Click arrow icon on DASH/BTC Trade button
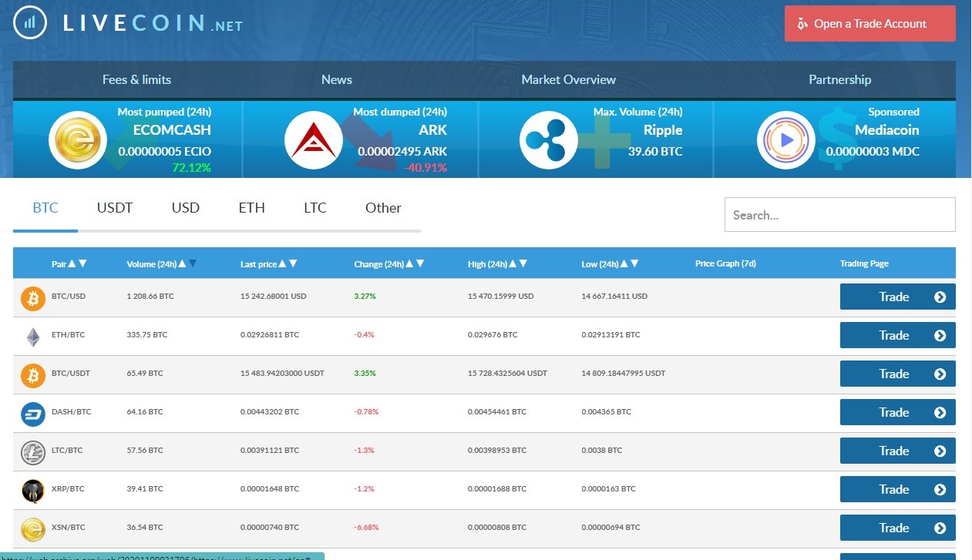Screen dimensions: 972x560 tap(940, 412)
